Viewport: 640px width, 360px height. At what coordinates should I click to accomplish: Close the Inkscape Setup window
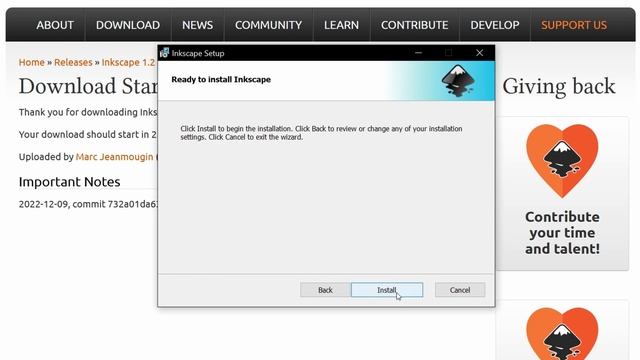[480, 53]
